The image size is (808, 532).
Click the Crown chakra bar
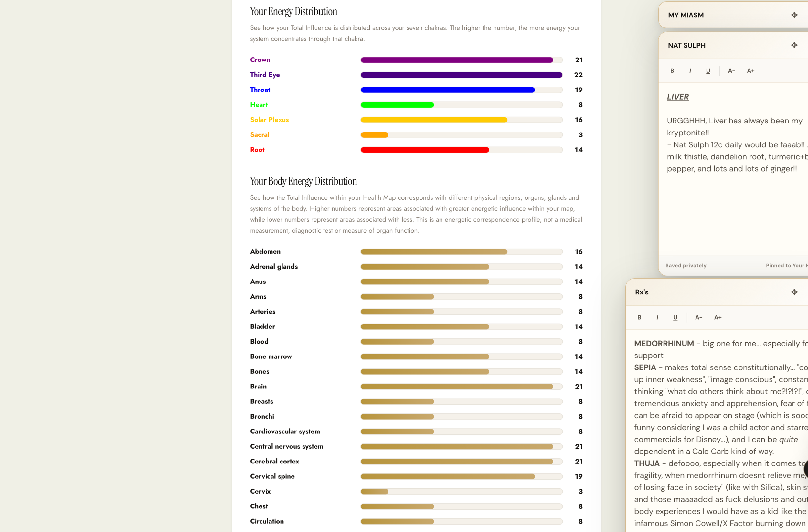pyautogui.click(x=462, y=60)
